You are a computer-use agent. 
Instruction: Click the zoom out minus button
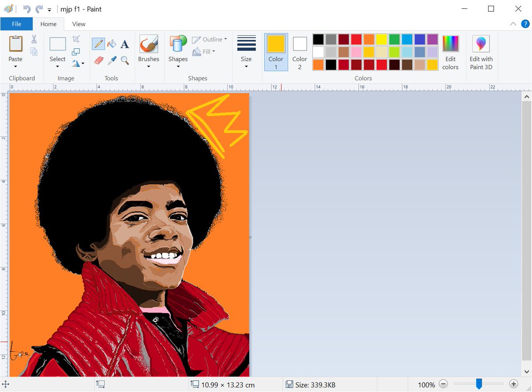[x=443, y=384]
